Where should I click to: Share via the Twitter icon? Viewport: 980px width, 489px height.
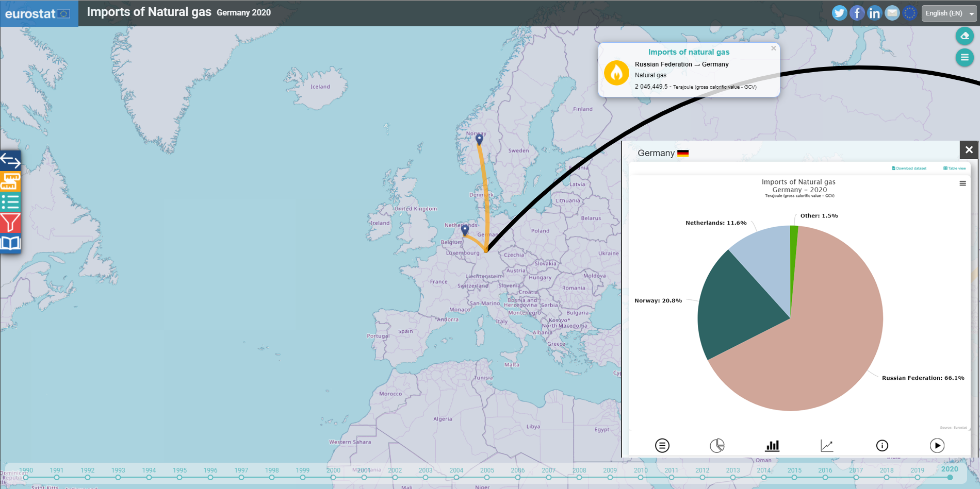[839, 13]
